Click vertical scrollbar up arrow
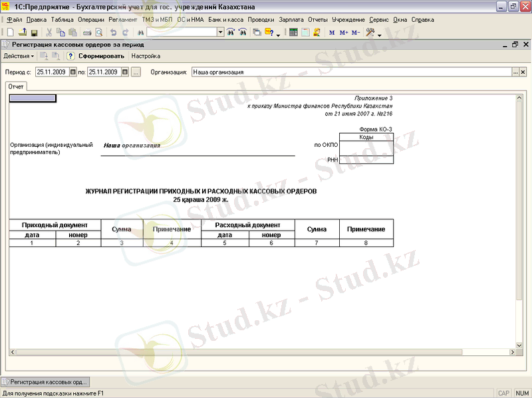 (519, 98)
